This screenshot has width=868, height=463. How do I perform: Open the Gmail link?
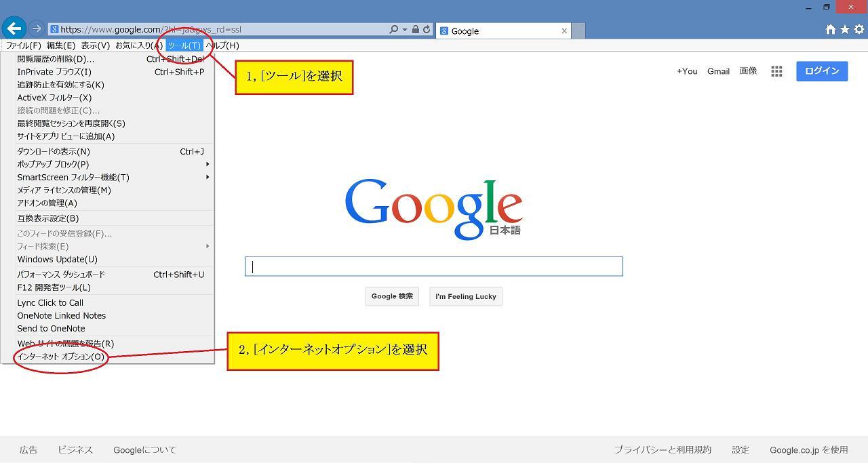tap(718, 71)
